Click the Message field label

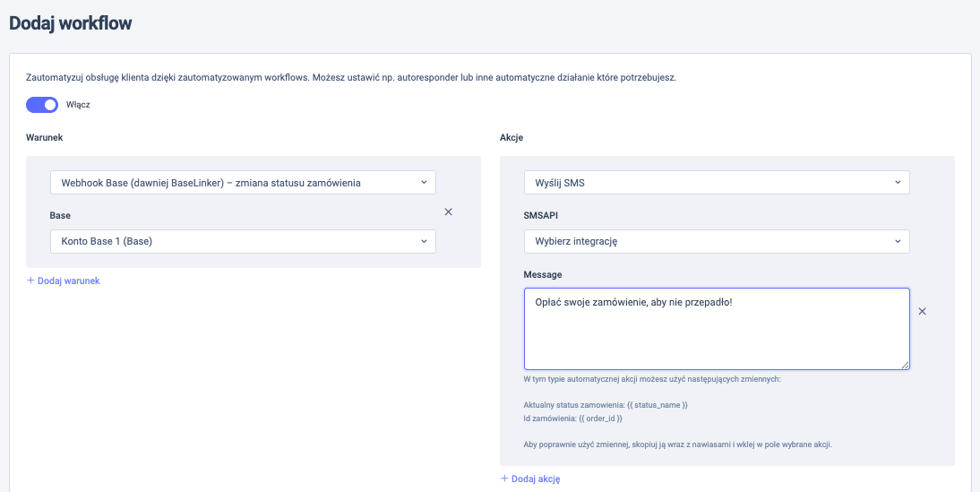pyautogui.click(x=543, y=274)
